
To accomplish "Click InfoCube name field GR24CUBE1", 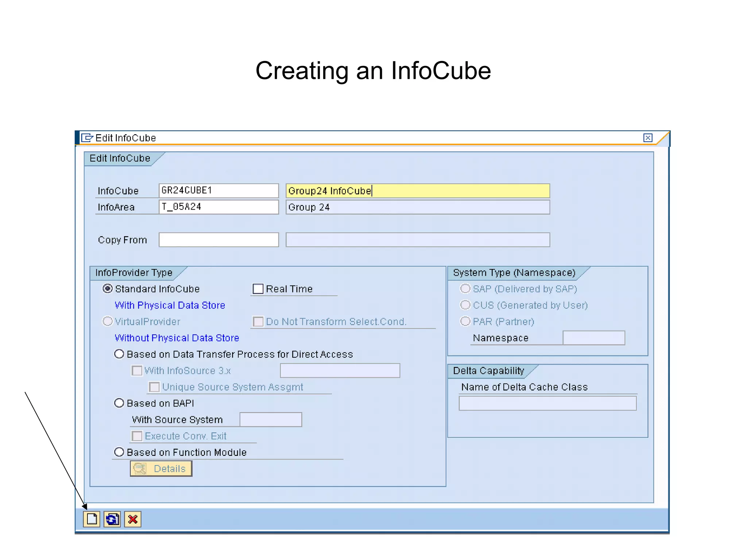I will pos(219,191).
